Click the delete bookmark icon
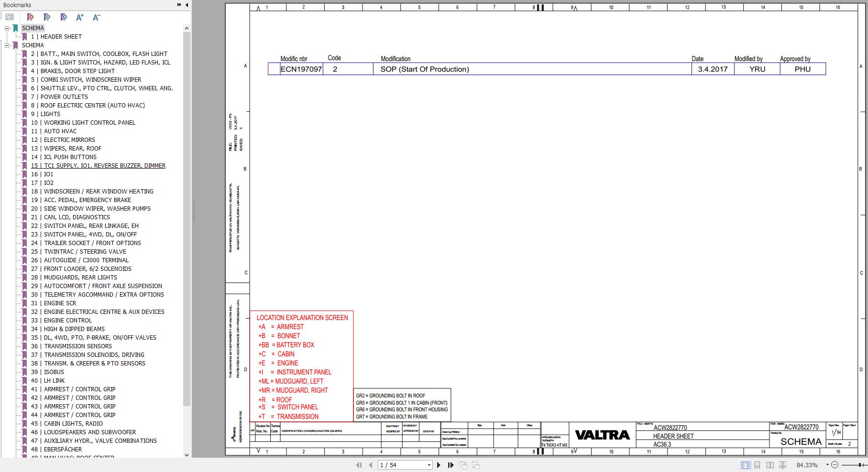The width and height of the screenshot is (868, 472). click(x=30, y=17)
